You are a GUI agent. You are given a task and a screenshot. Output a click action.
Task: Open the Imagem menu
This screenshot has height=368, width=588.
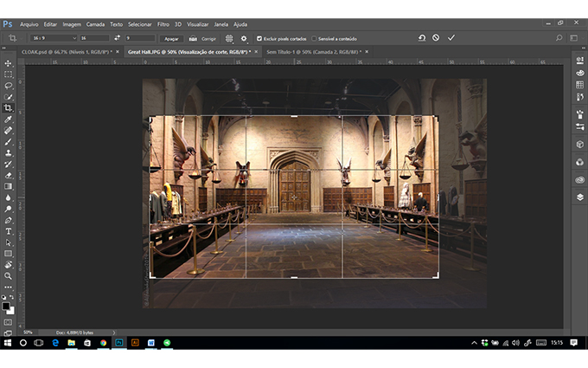pos(72,24)
